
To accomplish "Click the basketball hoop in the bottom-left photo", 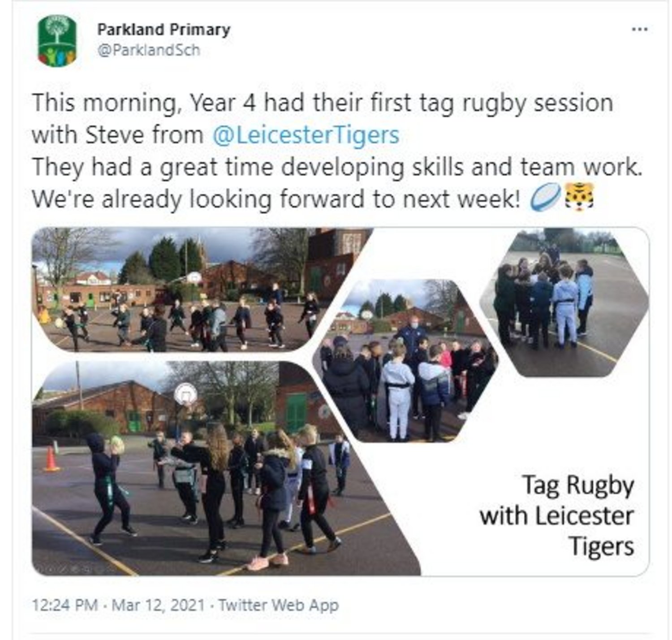I will click(185, 394).
